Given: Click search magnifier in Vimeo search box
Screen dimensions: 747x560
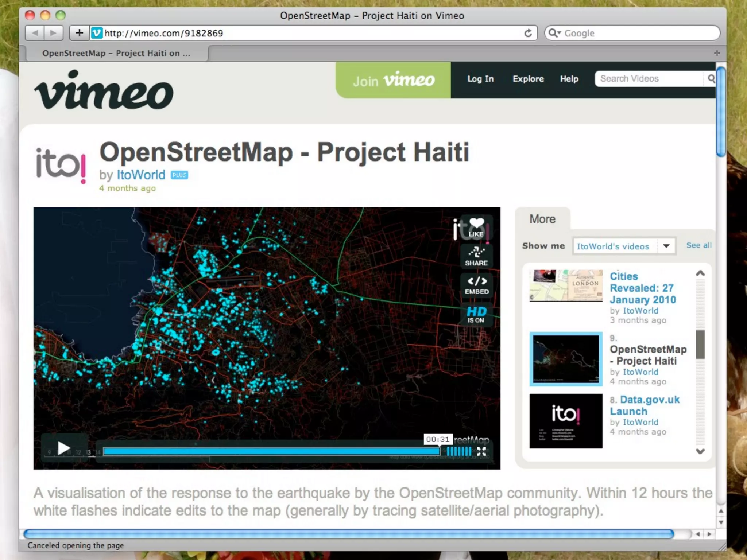Looking at the screenshot, I should pyautogui.click(x=711, y=79).
